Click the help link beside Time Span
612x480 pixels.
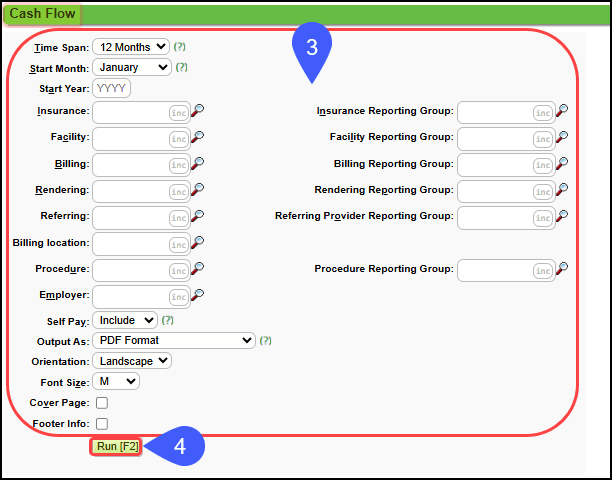180,47
